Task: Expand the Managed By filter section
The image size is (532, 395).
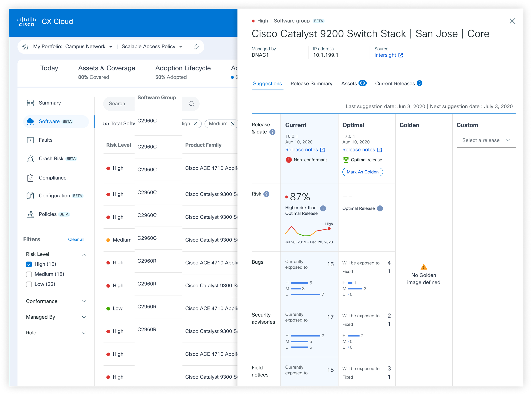Action: pos(84,317)
